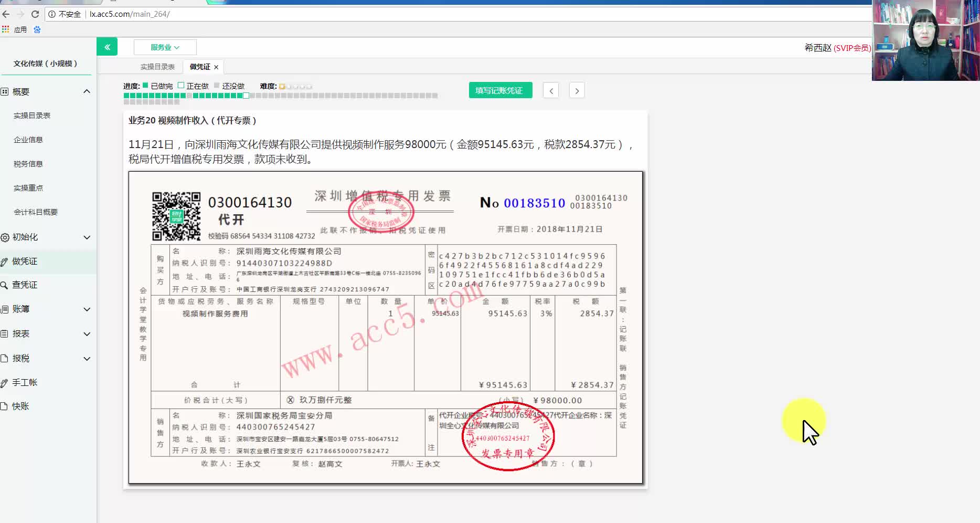Go to next task with right arrow button

pyautogui.click(x=577, y=90)
